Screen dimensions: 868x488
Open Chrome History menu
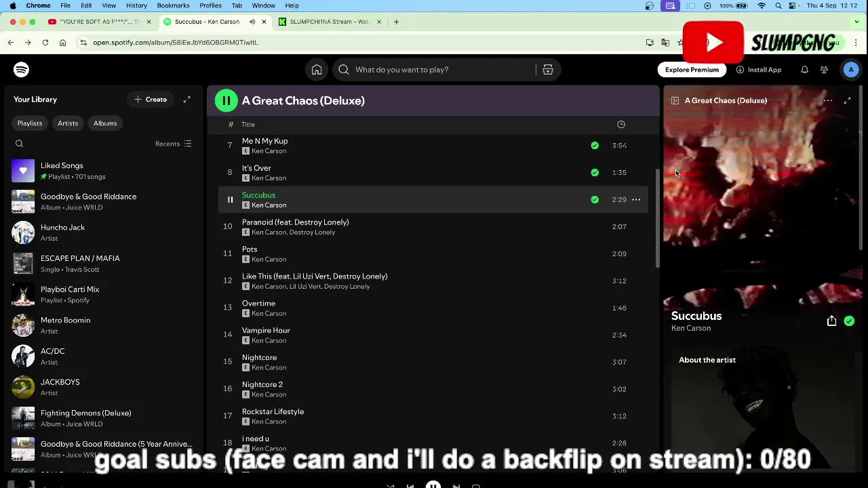tap(136, 5)
